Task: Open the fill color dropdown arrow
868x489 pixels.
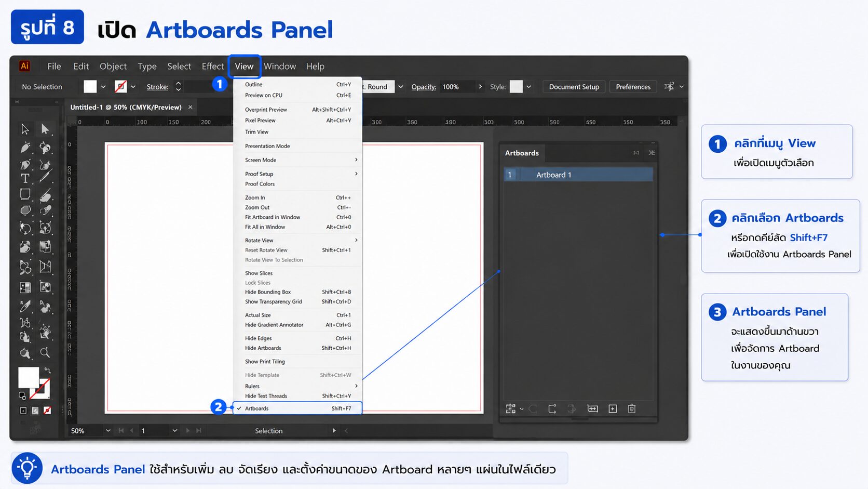Action: click(x=103, y=87)
